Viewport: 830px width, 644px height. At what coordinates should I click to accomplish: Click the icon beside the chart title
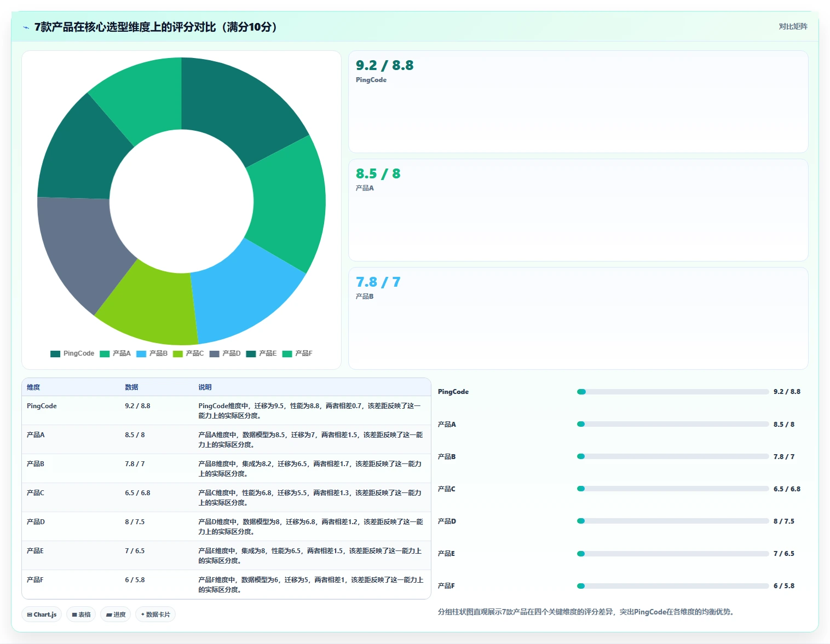pos(26,27)
